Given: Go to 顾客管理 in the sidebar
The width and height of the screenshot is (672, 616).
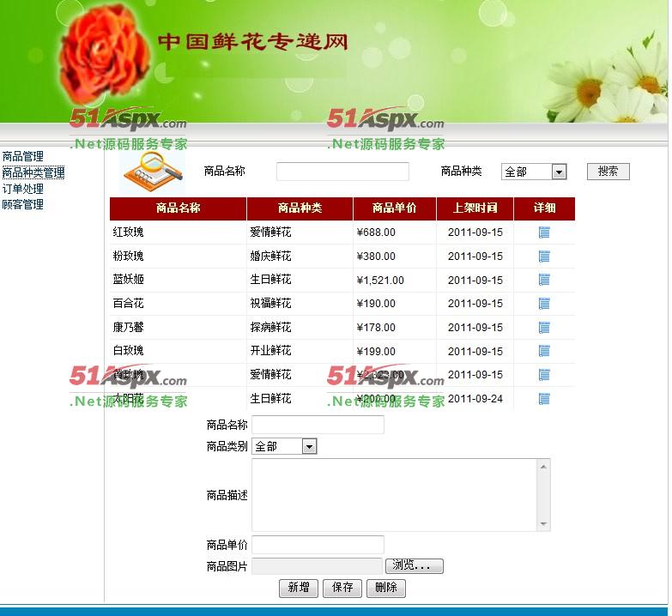Looking at the screenshot, I should (22, 204).
